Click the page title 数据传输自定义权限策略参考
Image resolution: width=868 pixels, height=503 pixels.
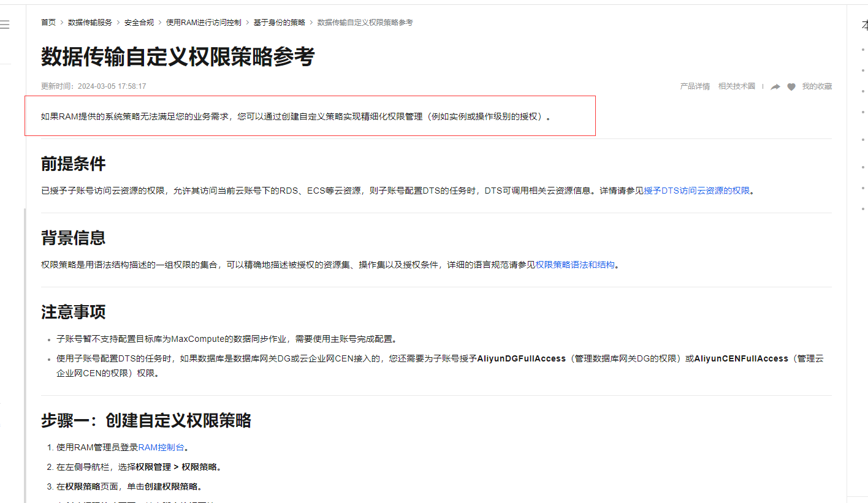point(178,56)
